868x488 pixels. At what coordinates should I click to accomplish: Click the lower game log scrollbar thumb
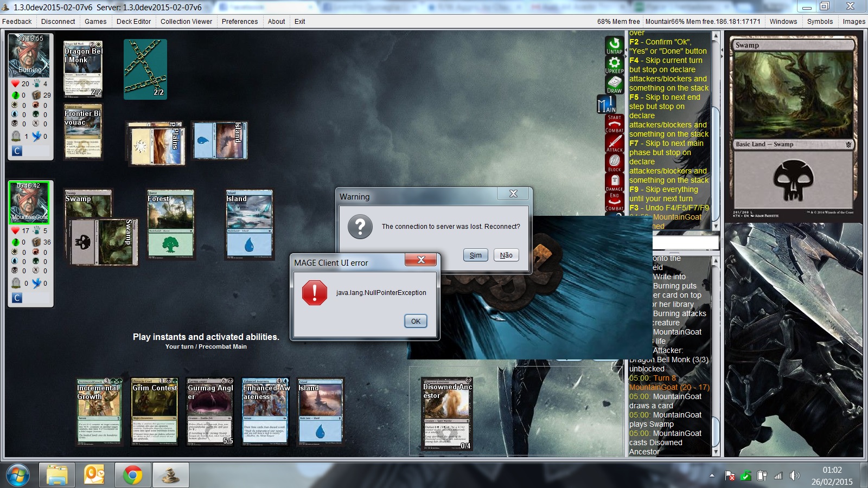[716, 432]
